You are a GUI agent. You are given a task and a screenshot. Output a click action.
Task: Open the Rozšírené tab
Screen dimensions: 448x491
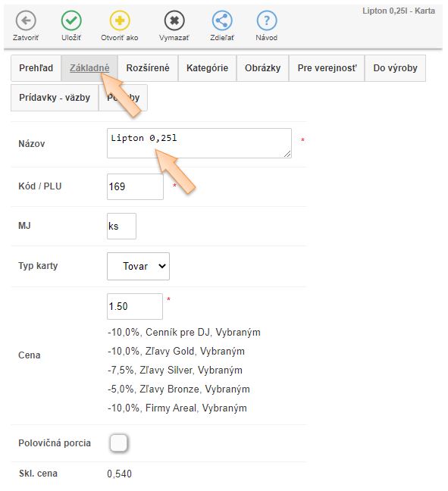pos(148,68)
